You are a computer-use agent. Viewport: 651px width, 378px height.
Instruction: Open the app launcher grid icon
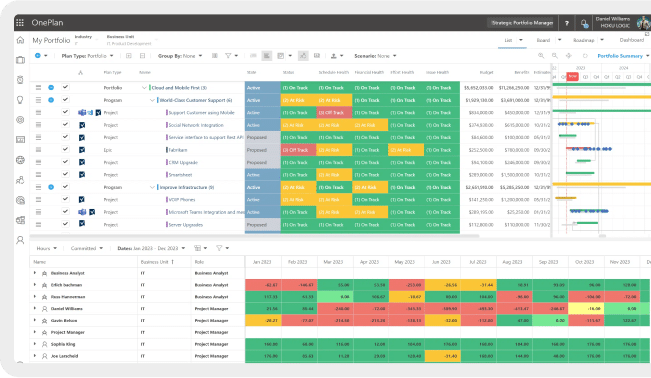(x=20, y=23)
